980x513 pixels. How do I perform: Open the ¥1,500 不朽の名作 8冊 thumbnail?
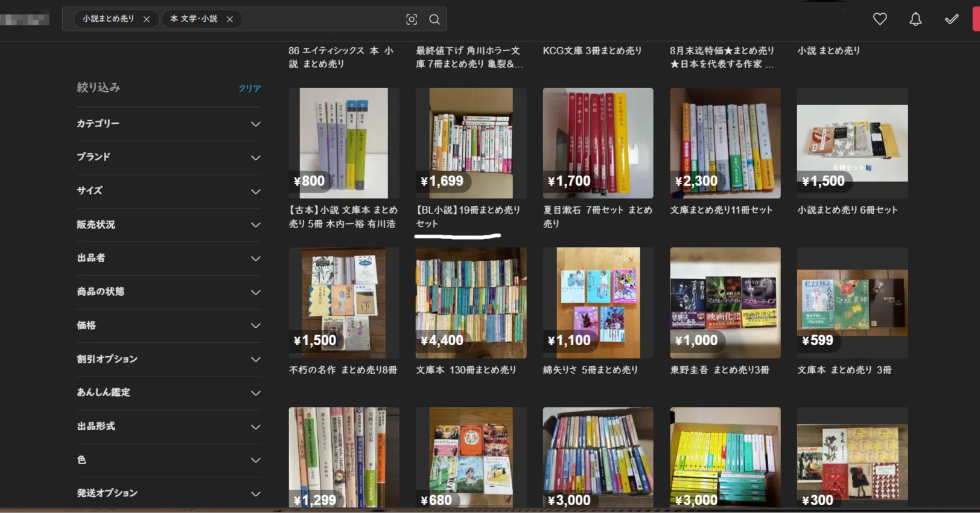(x=344, y=303)
